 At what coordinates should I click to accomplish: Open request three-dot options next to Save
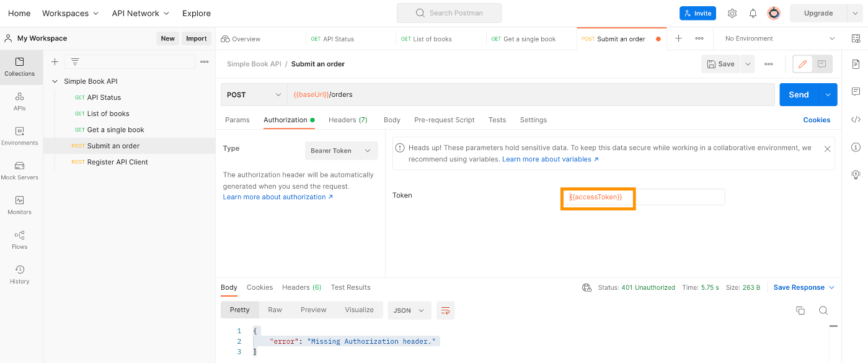(x=769, y=64)
